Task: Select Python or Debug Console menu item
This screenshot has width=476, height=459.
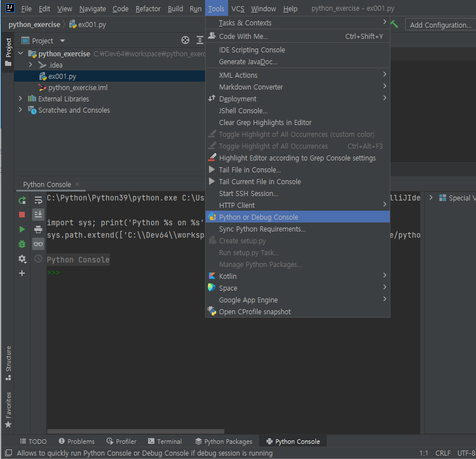Action: 297,217
